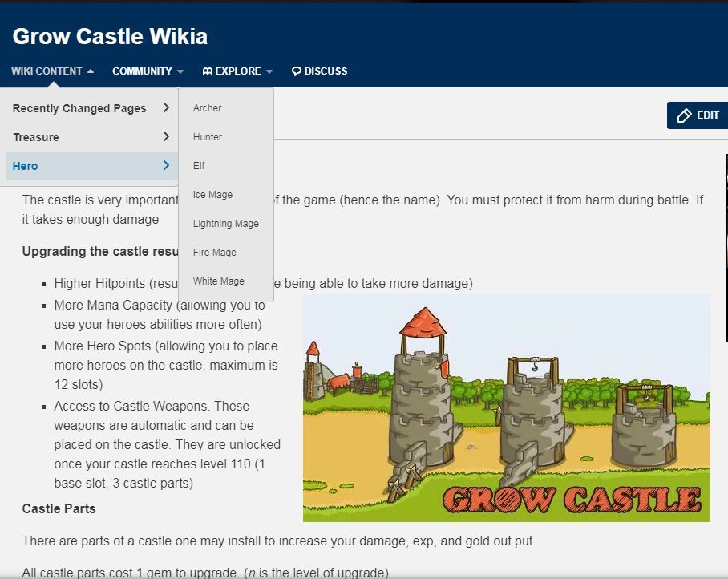Click the pencil icon in Edit
Screen dimensions: 728x579
(684, 115)
